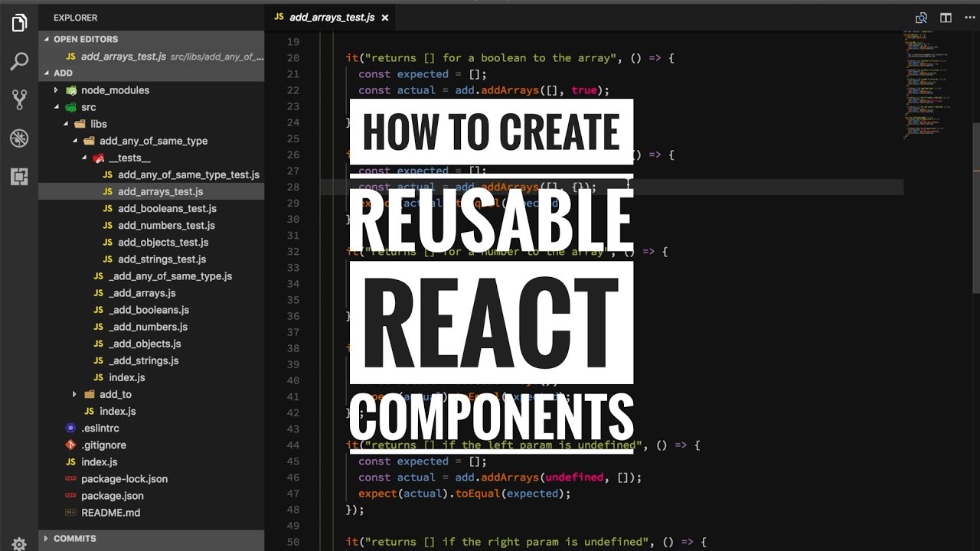Open index.js inside add_any_of_same_type
This screenshot has width=980, height=551.
click(x=152, y=377)
